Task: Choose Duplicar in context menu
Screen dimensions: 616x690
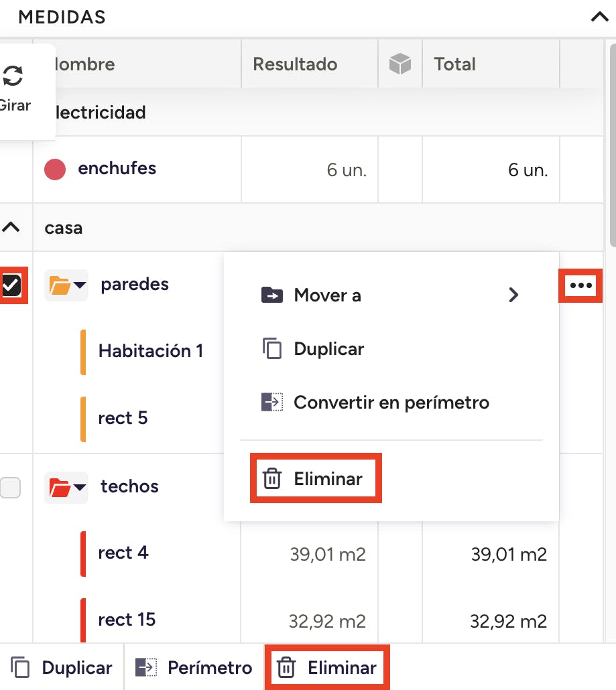Action: click(x=329, y=349)
